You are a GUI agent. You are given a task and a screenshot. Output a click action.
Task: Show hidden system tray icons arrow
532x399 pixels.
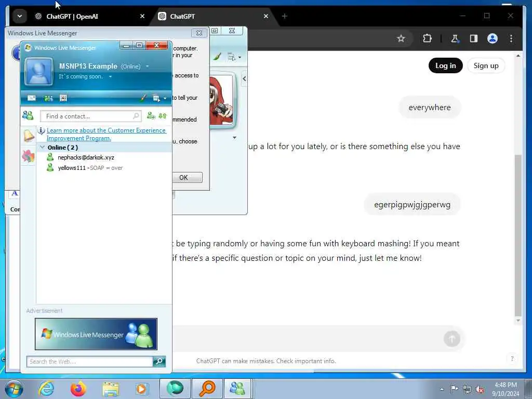pos(442,389)
